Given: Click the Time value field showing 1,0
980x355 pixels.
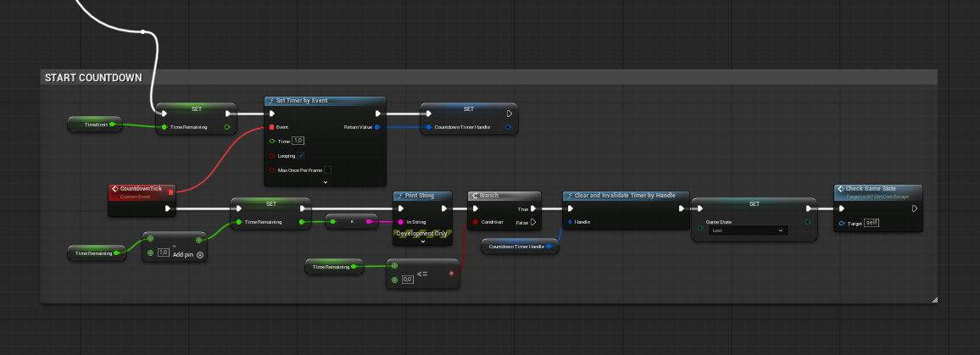Looking at the screenshot, I should pos(298,141).
